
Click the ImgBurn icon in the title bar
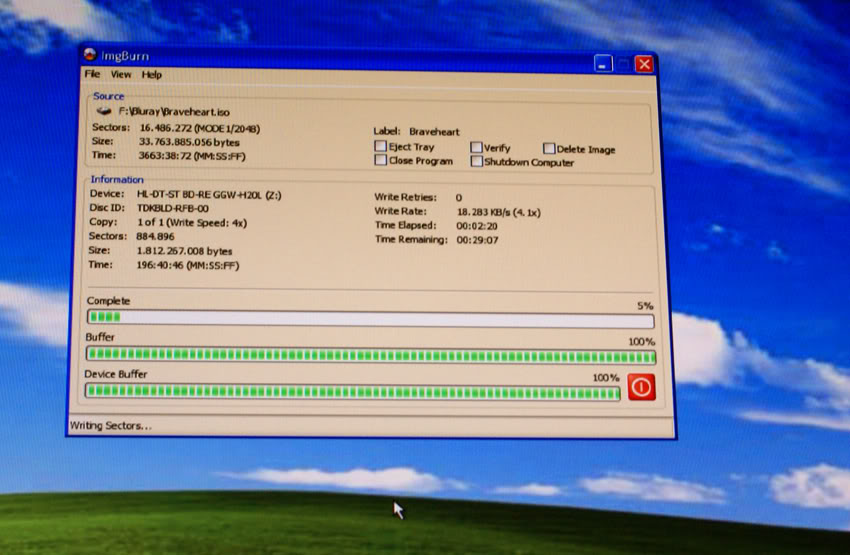click(89, 55)
